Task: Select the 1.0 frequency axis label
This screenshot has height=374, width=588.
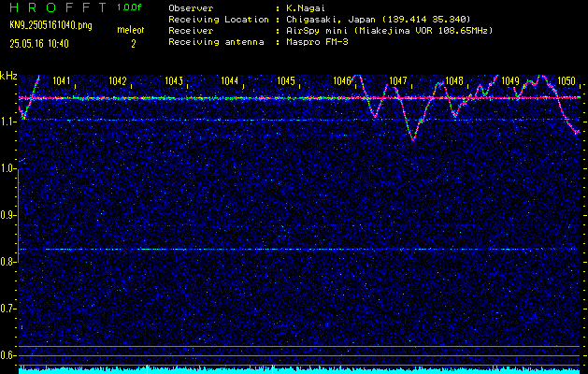Action: (7, 168)
